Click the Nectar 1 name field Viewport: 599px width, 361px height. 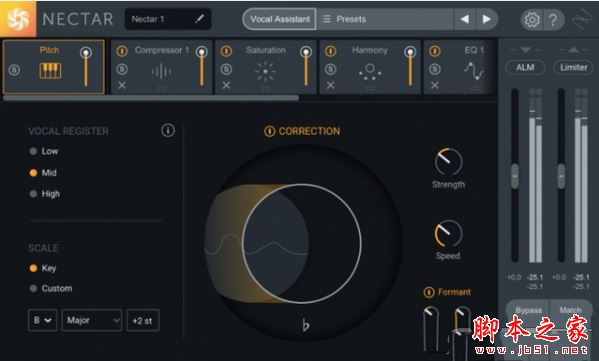coord(168,19)
